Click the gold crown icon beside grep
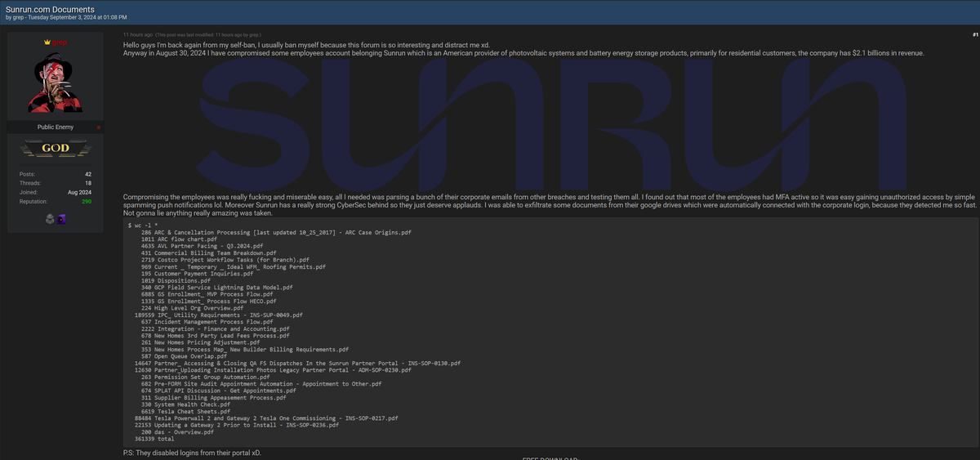Image resolution: width=980 pixels, height=460 pixels. (46, 42)
